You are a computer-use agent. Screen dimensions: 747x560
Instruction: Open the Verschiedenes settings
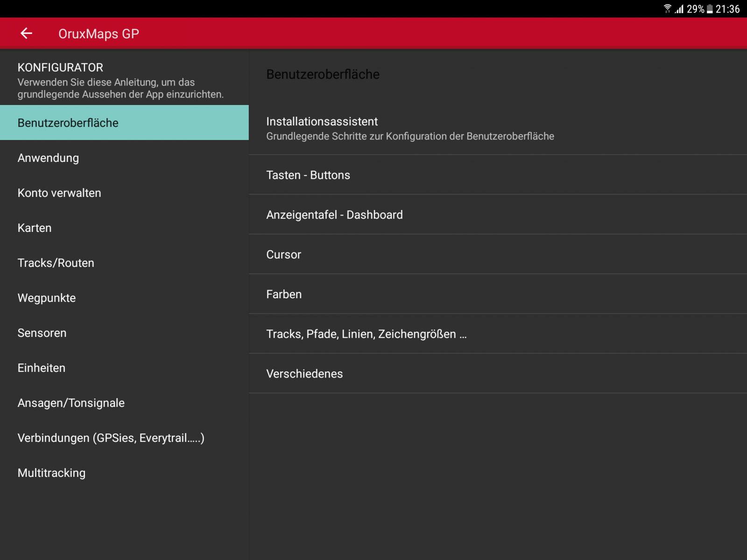(498, 373)
